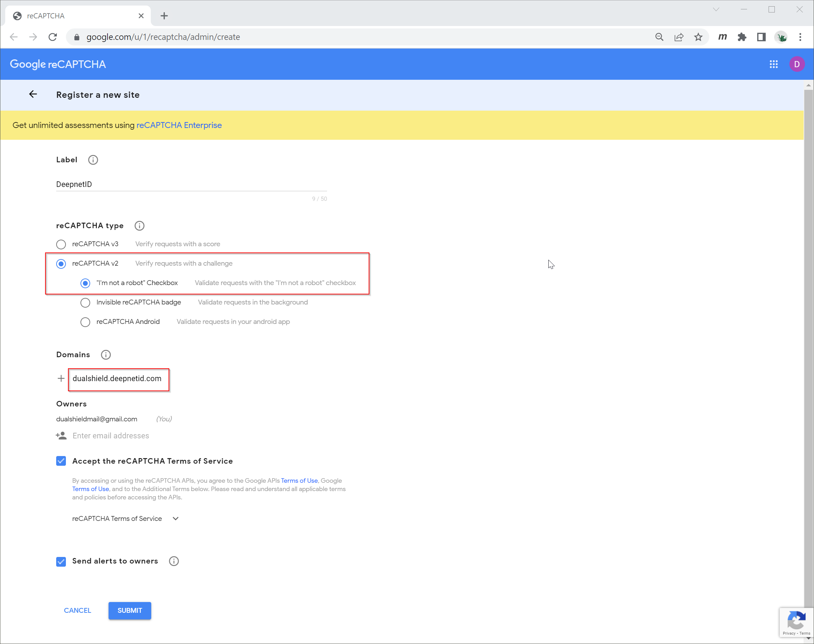Open Chrome's three-dot menu
Viewport: 814px width, 644px height.
coord(800,37)
